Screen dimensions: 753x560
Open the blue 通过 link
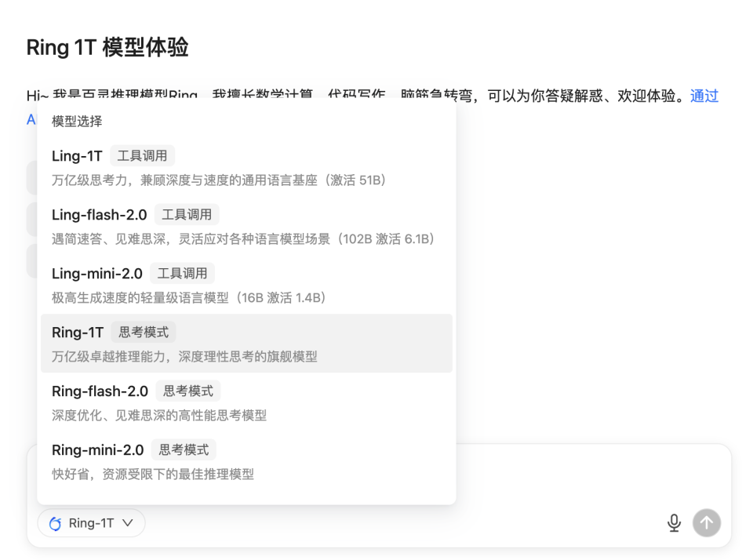704,96
